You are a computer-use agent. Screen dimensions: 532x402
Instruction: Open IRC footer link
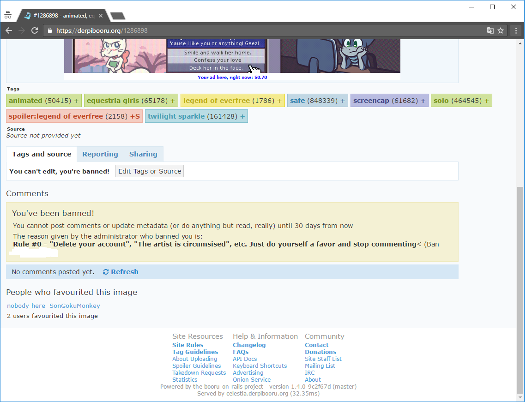click(309, 373)
